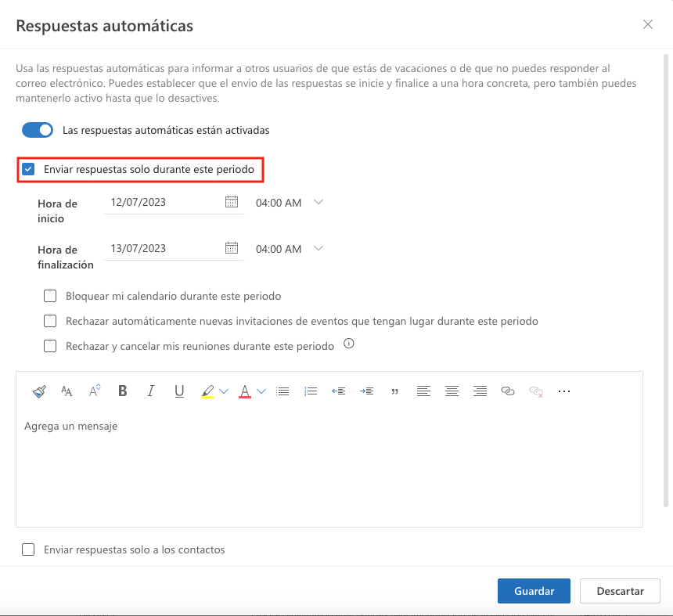Expand the font color options
This screenshot has height=616, width=673.
261,391
